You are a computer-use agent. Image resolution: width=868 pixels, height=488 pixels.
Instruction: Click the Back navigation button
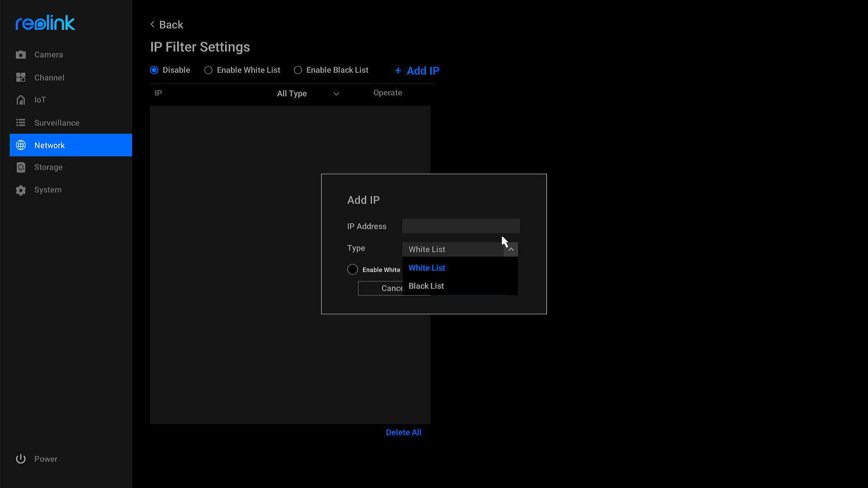[167, 24]
